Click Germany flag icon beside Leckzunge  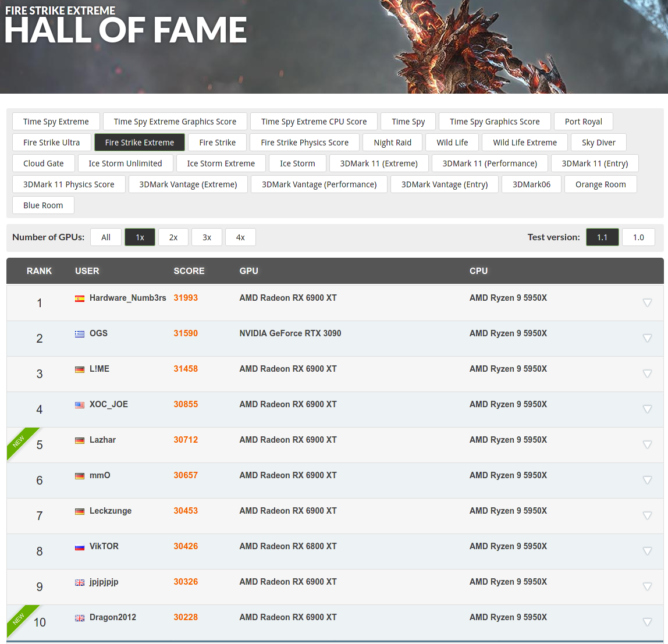point(80,511)
